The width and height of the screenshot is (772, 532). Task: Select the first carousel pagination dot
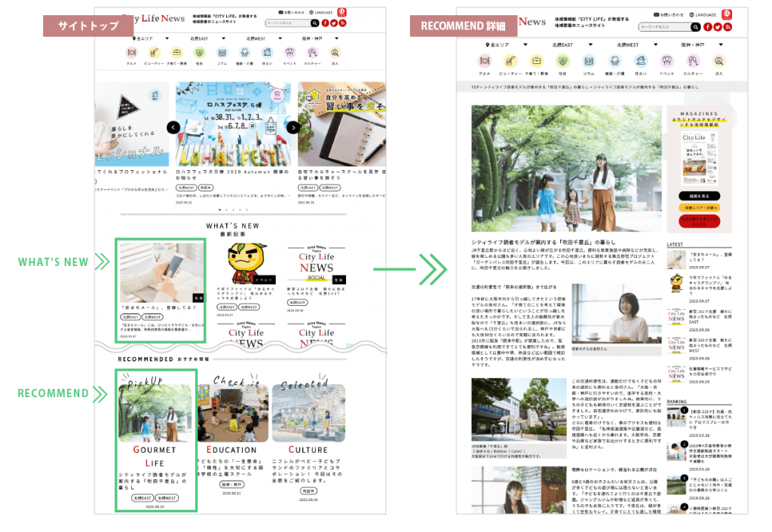[219, 209]
